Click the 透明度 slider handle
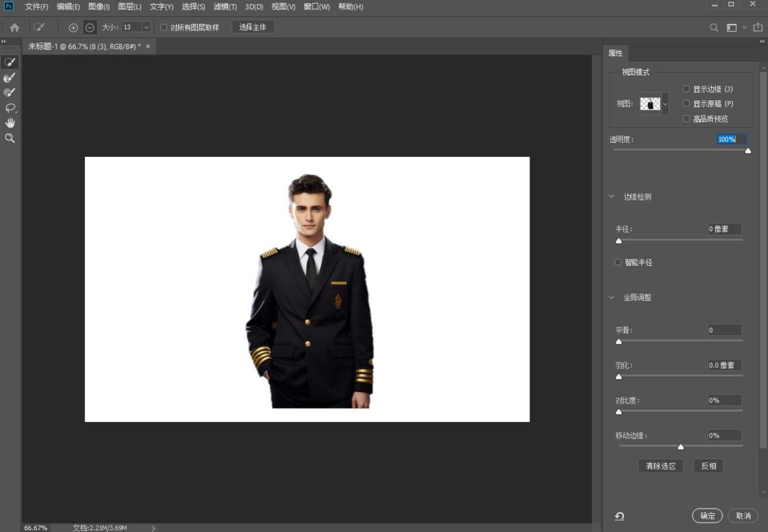768x532 pixels. click(x=748, y=151)
